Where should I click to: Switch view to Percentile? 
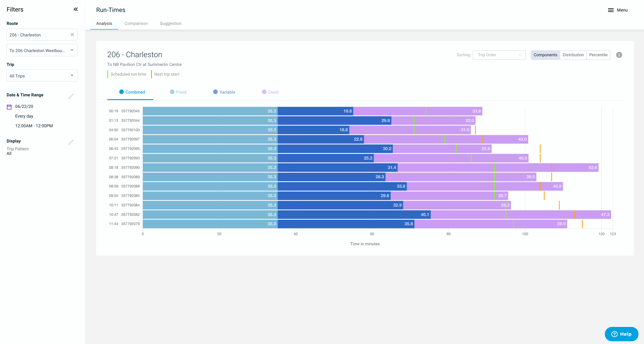[x=598, y=55]
